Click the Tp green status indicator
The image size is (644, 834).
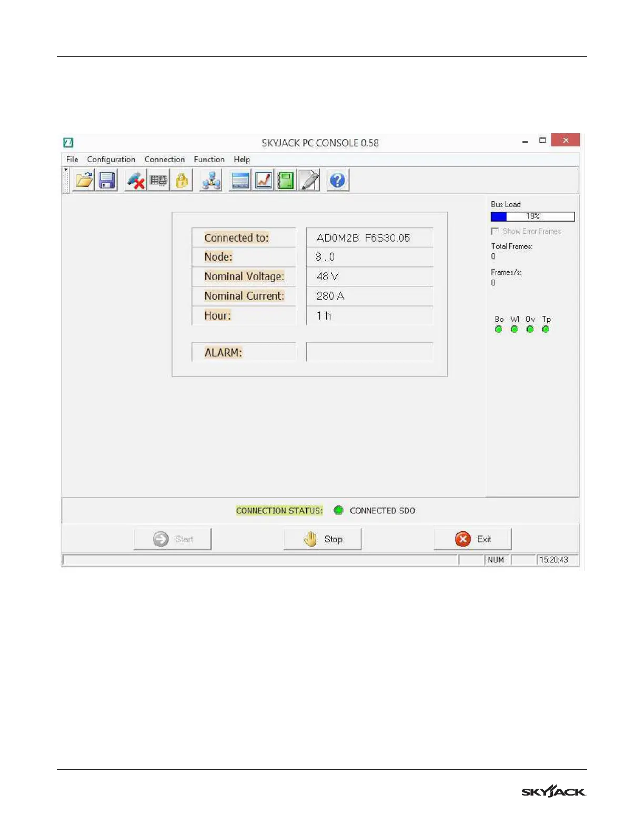point(546,330)
